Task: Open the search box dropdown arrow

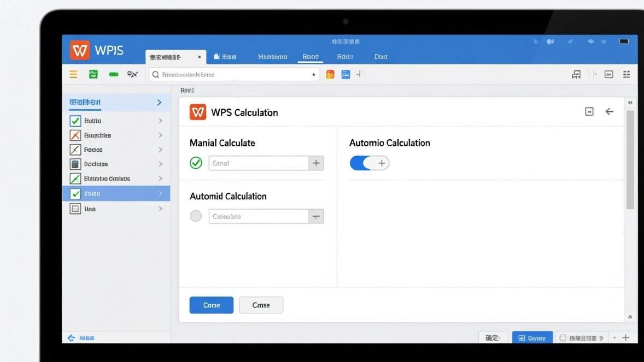Action: point(313,75)
